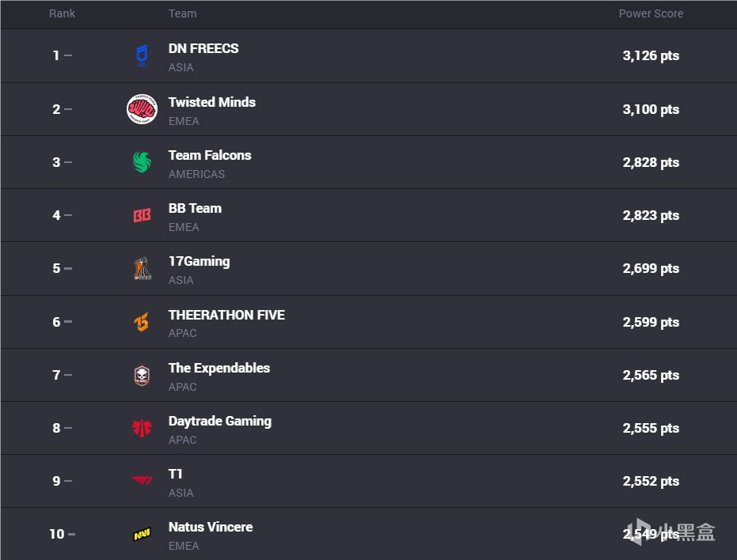Screen dimensions: 737x560
Task: Click the red BB Team logo
Action: 142,215
